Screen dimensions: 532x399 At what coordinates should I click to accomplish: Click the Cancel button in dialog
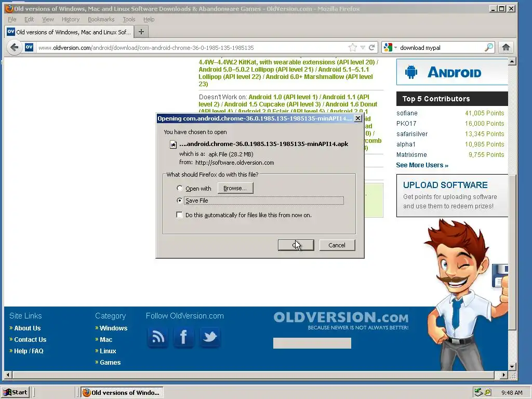click(x=337, y=245)
